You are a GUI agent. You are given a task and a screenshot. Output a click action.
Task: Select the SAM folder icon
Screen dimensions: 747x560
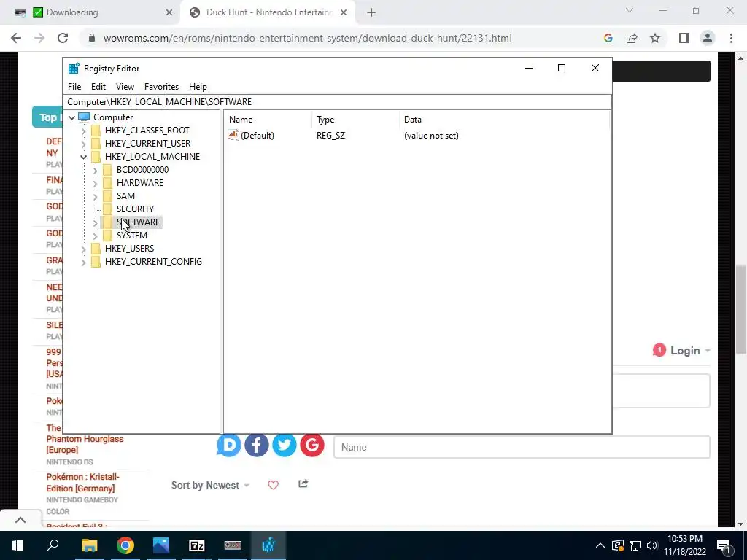tap(108, 195)
